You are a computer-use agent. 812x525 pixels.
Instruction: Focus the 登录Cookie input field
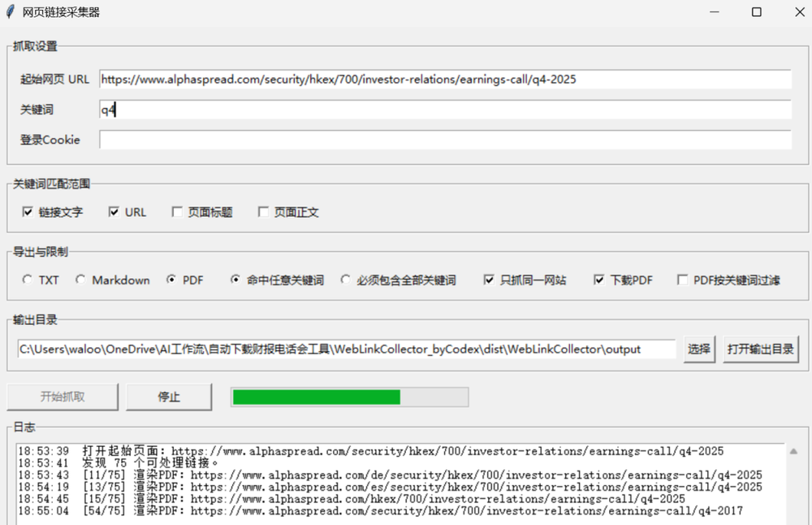[x=445, y=140]
